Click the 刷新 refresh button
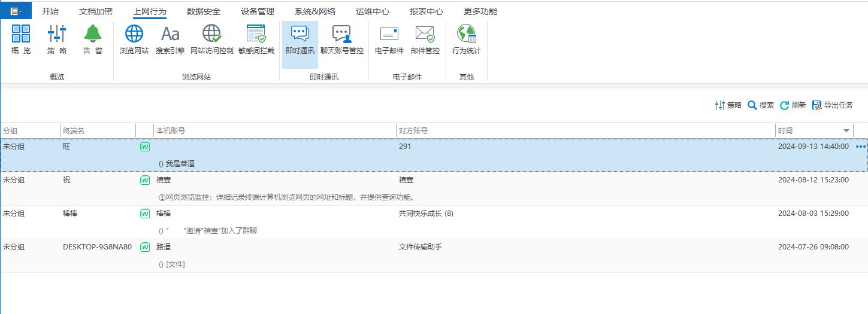 point(793,105)
